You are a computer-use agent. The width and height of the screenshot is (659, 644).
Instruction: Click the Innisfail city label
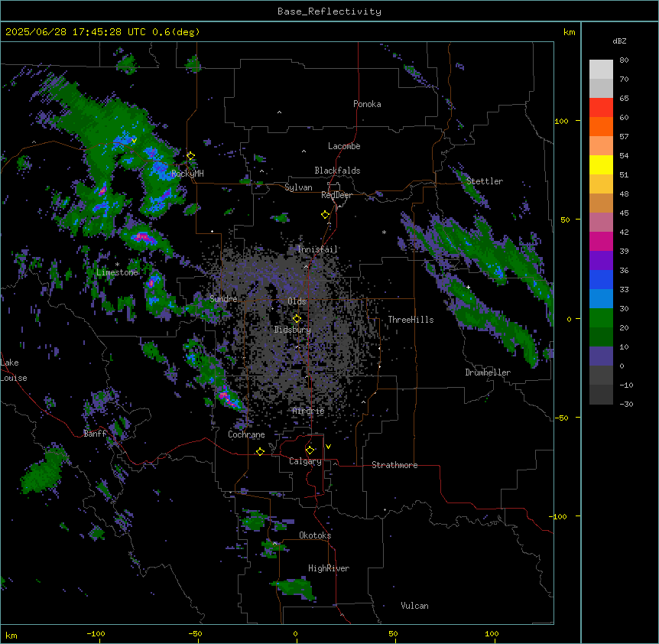tap(318, 249)
